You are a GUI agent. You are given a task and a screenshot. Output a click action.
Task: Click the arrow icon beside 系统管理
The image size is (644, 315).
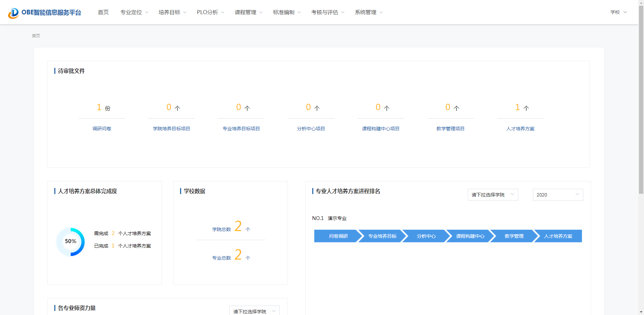(x=381, y=12)
